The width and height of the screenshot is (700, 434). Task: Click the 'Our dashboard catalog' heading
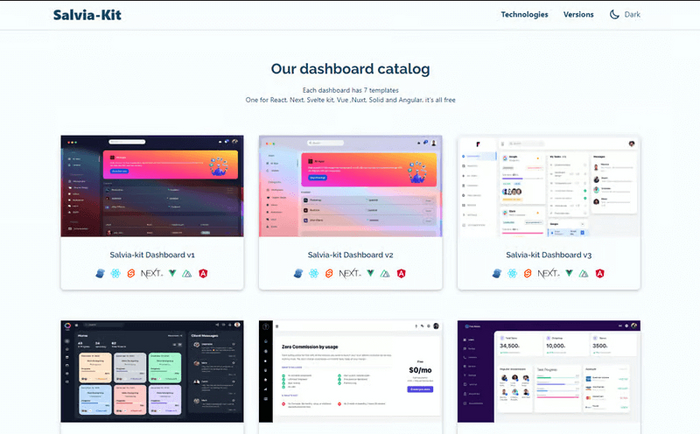pos(350,69)
